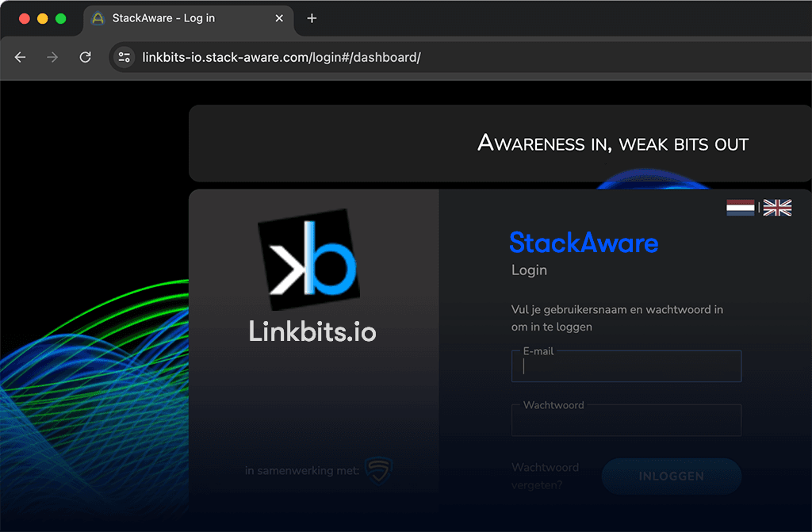The width and height of the screenshot is (812, 532).
Task: Click the URL in the address bar
Action: tap(282, 57)
